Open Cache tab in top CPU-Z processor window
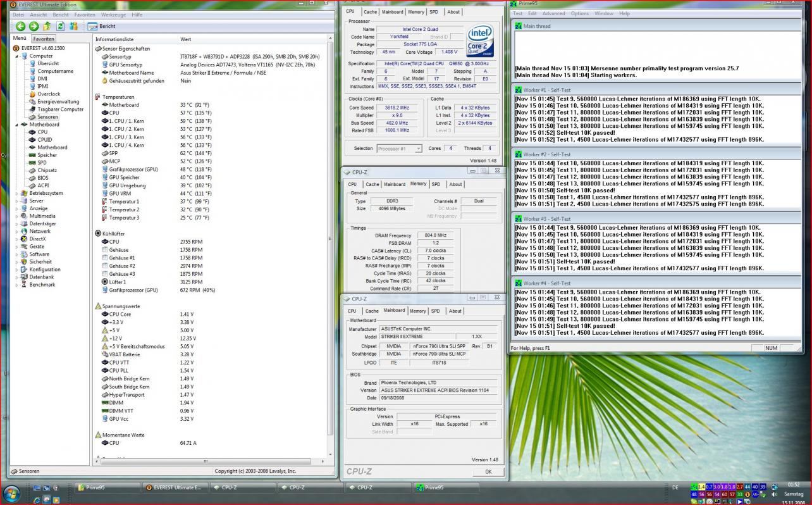 (x=370, y=11)
